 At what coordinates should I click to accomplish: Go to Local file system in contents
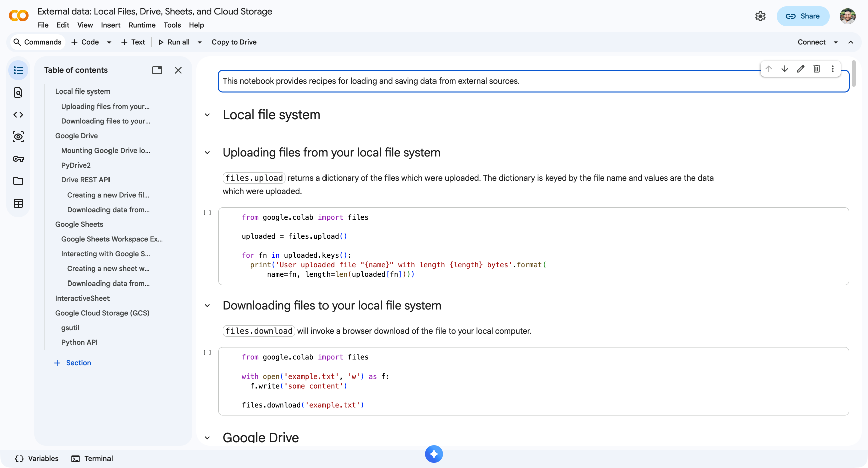coord(82,91)
